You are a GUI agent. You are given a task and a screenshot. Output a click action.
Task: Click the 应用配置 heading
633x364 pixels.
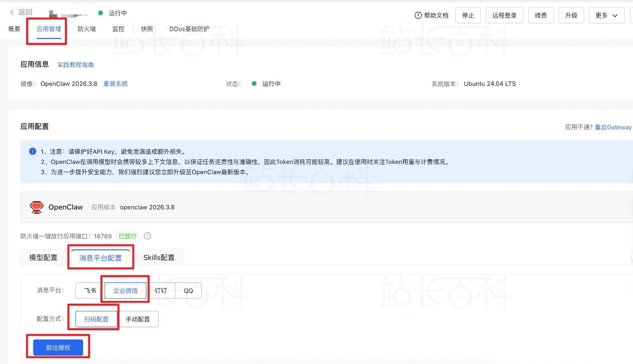(x=35, y=126)
